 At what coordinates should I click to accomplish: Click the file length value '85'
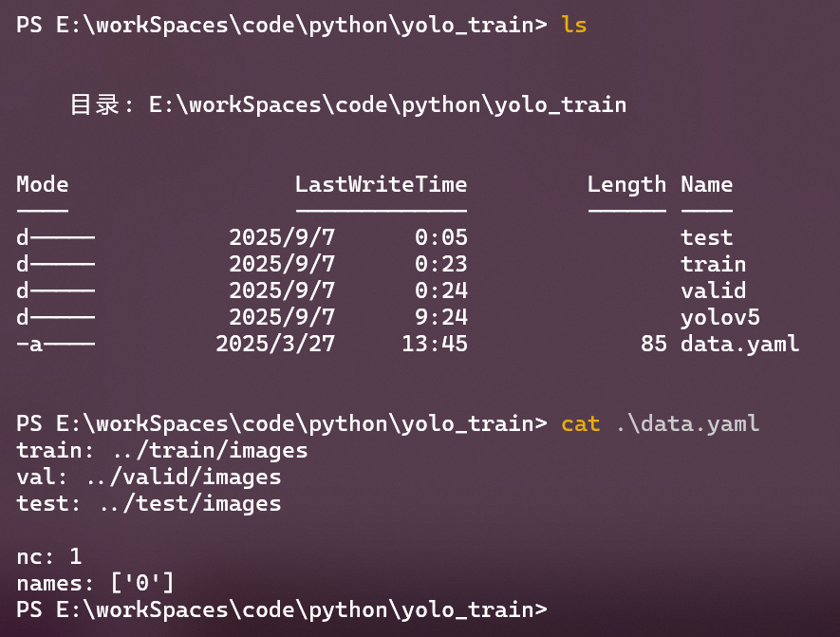click(654, 344)
